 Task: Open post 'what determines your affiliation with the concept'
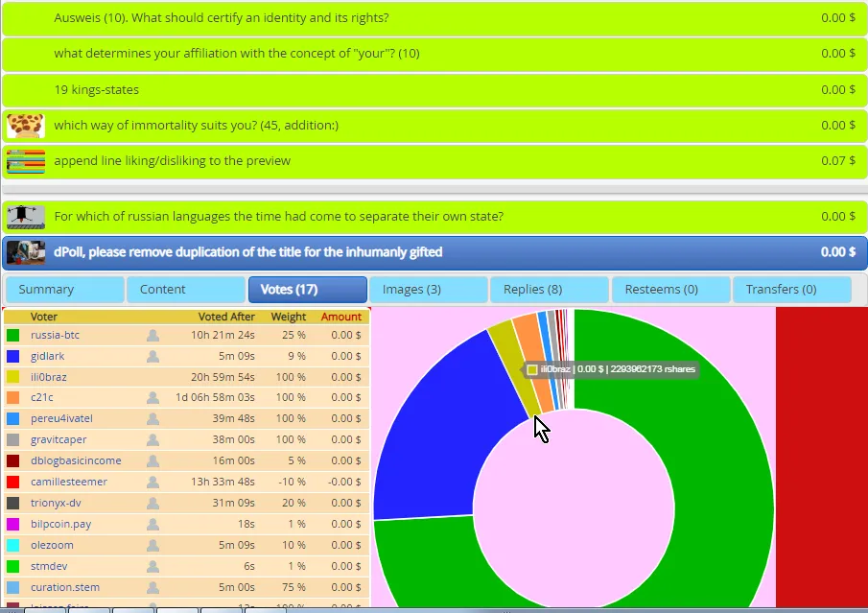[434, 54]
